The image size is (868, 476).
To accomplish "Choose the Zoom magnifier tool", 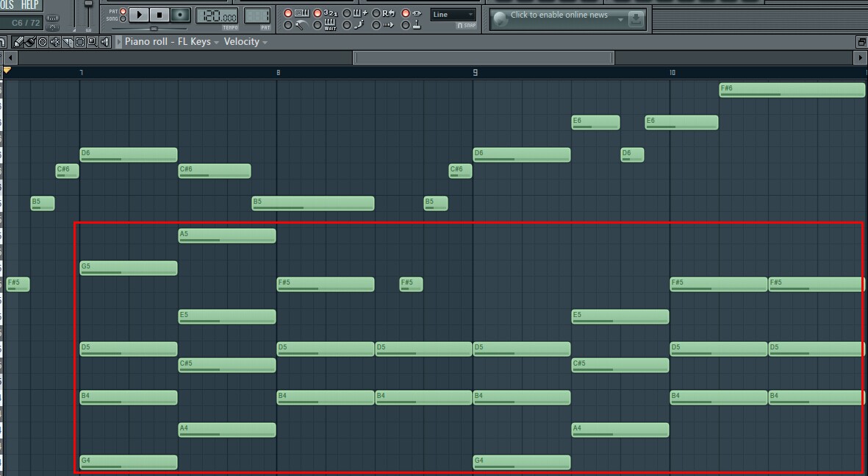I will tap(93, 41).
